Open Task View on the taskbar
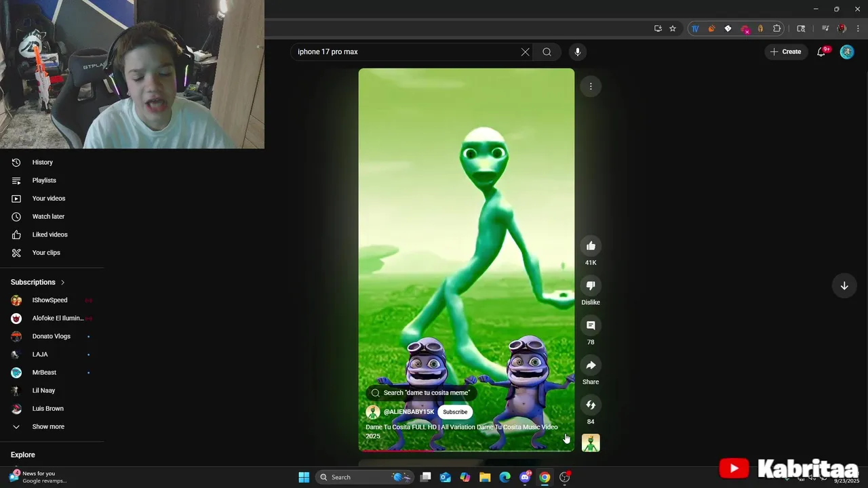Viewport: 868px width, 488px height. tap(425, 477)
